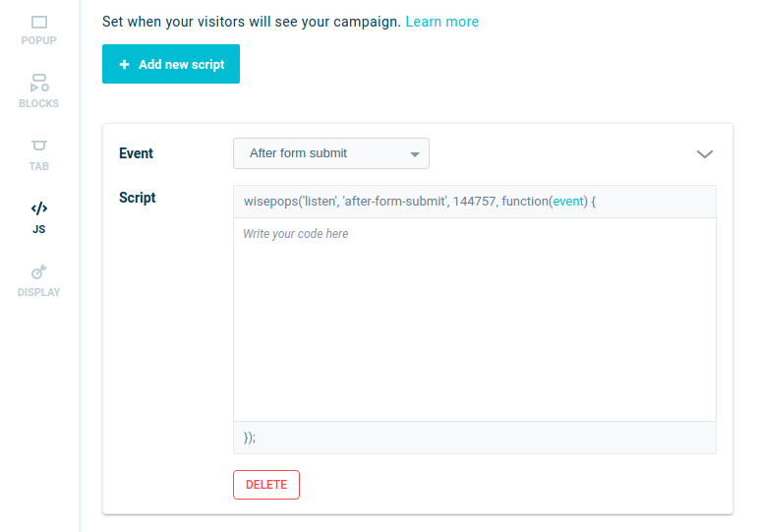This screenshot has height=532, width=759.
Task: Collapse the script card with the chevron
Action: pyautogui.click(x=704, y=154)
